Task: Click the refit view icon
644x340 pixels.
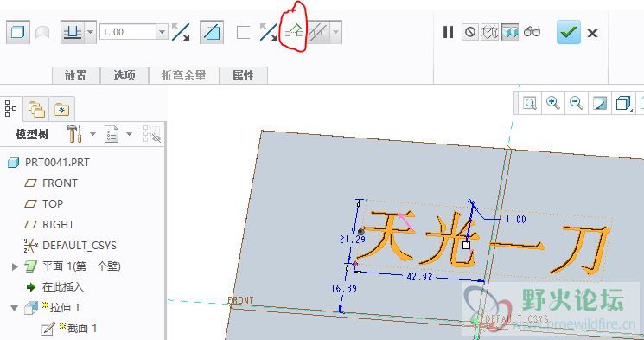Action: tap(530, 103)
